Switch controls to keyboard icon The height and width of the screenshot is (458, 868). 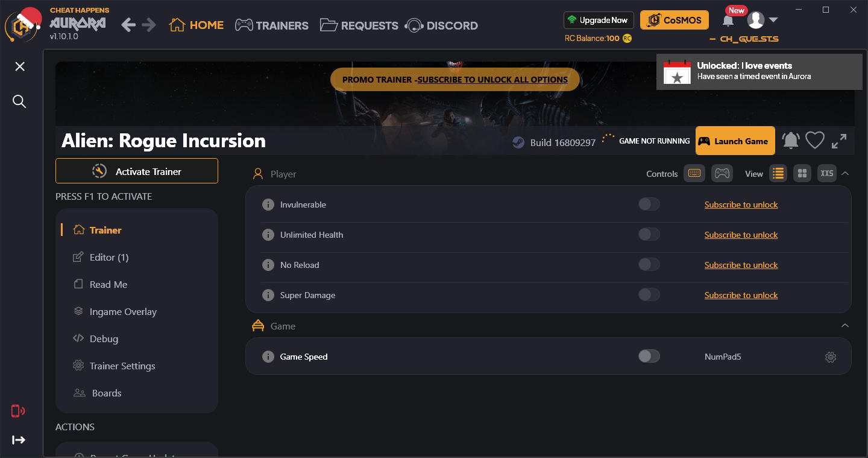[694, 173]
